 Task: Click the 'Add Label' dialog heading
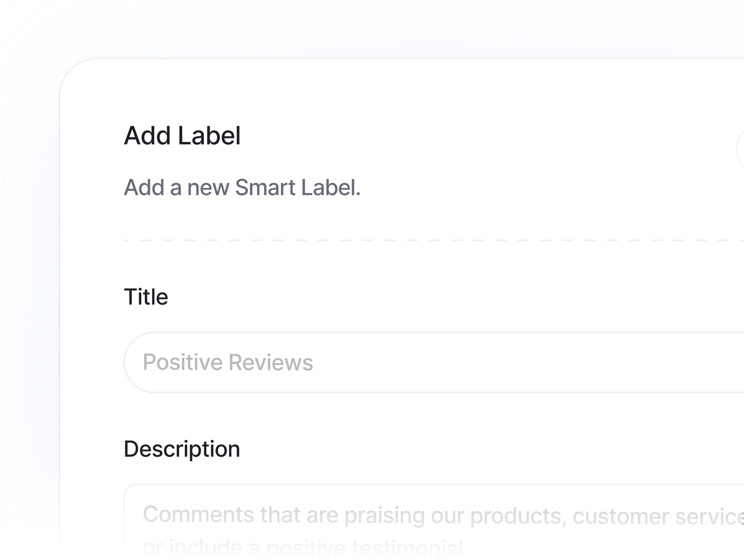coord(182,136)
